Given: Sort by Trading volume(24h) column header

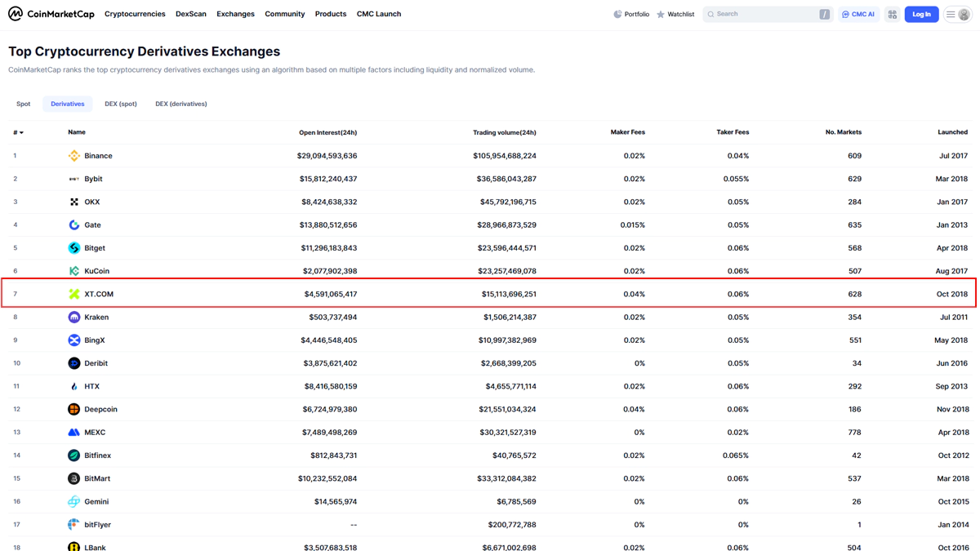Looking at the screenshot, I should click(x=504, y=132).
